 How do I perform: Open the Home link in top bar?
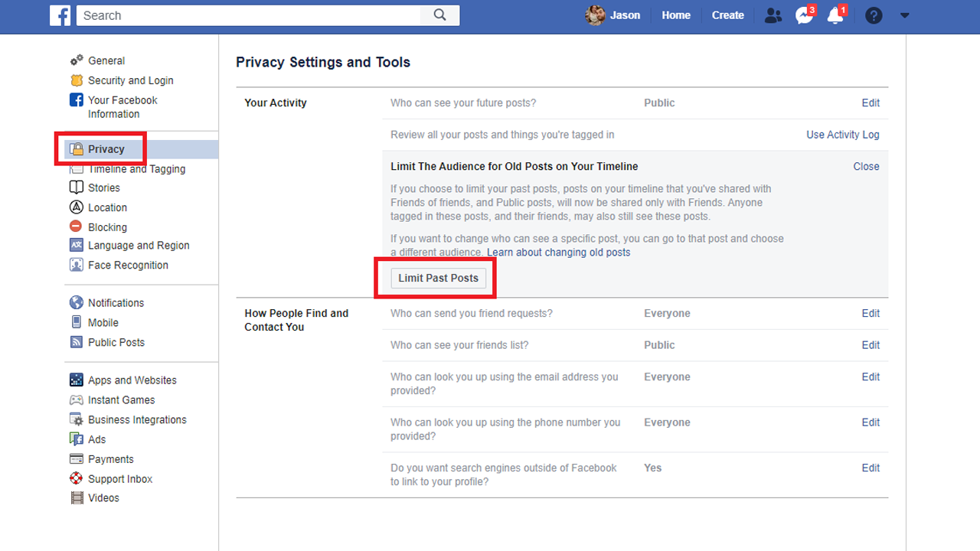pos(676,15)
